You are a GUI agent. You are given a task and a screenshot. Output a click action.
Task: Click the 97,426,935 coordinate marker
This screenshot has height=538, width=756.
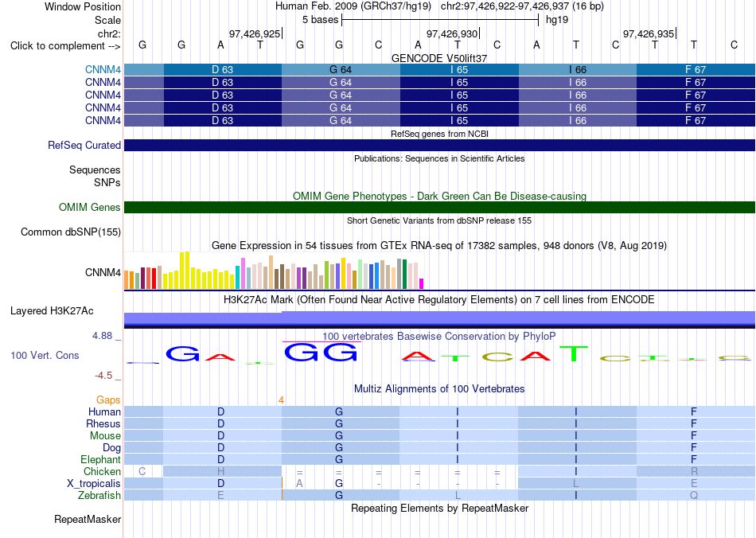click(649, 33)
